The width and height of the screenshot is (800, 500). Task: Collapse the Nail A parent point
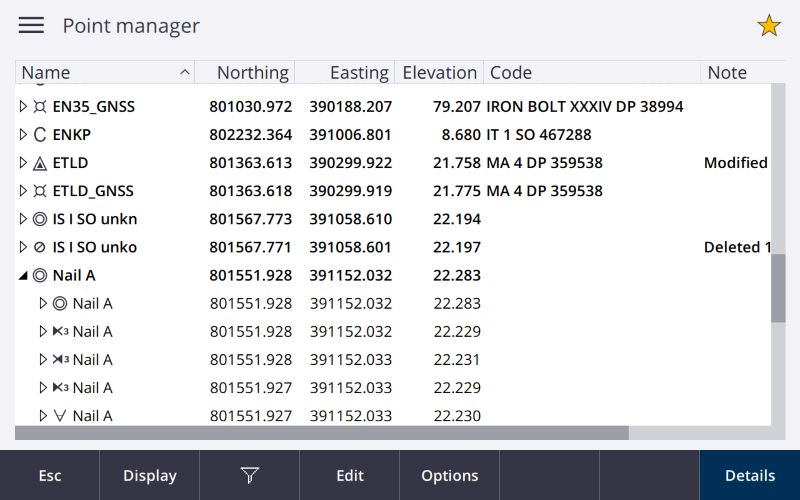pyautogui.click(x=23, y=275)
